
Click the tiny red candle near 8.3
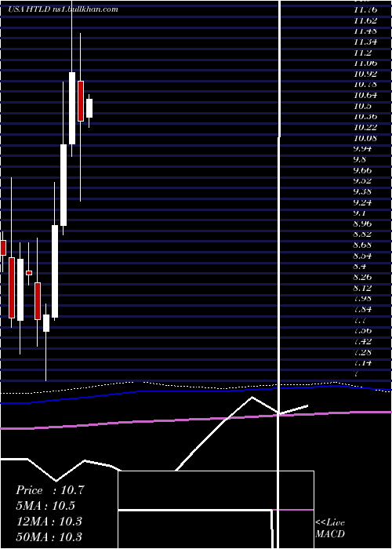click(29, 273)
